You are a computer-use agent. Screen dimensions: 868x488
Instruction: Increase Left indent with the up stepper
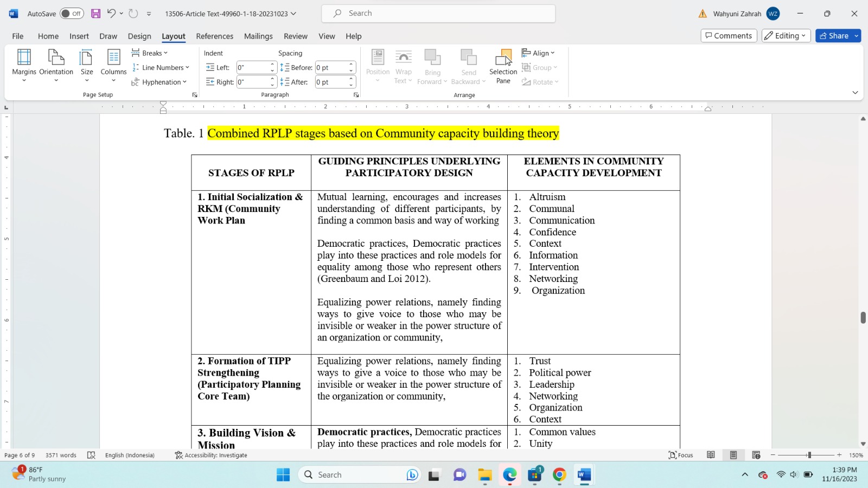tap(273, 65)
